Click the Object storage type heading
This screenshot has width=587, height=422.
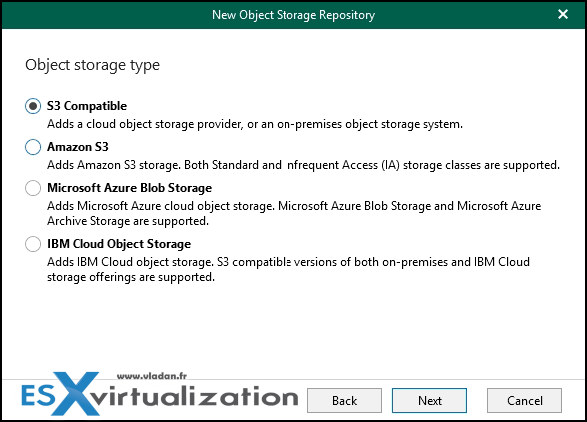[92, 65]
